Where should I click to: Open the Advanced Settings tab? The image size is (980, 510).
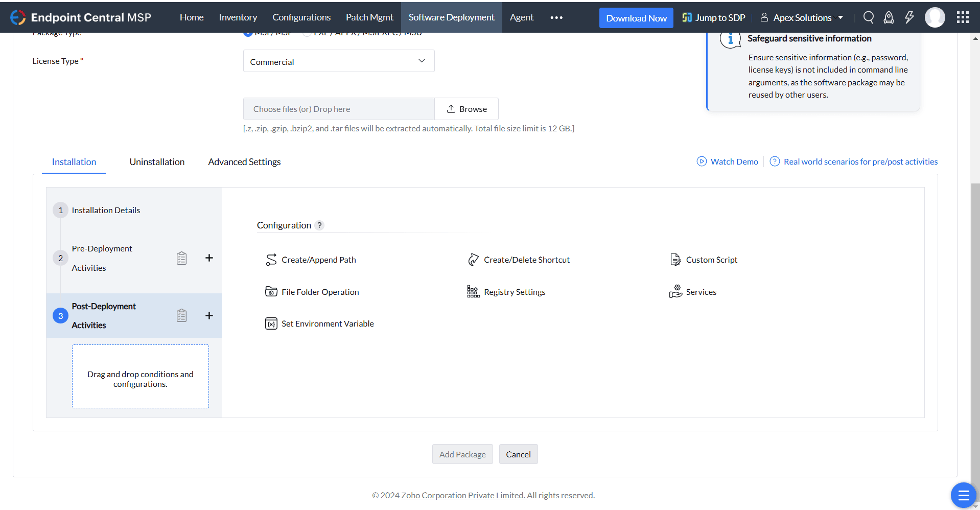pos(244,162)
